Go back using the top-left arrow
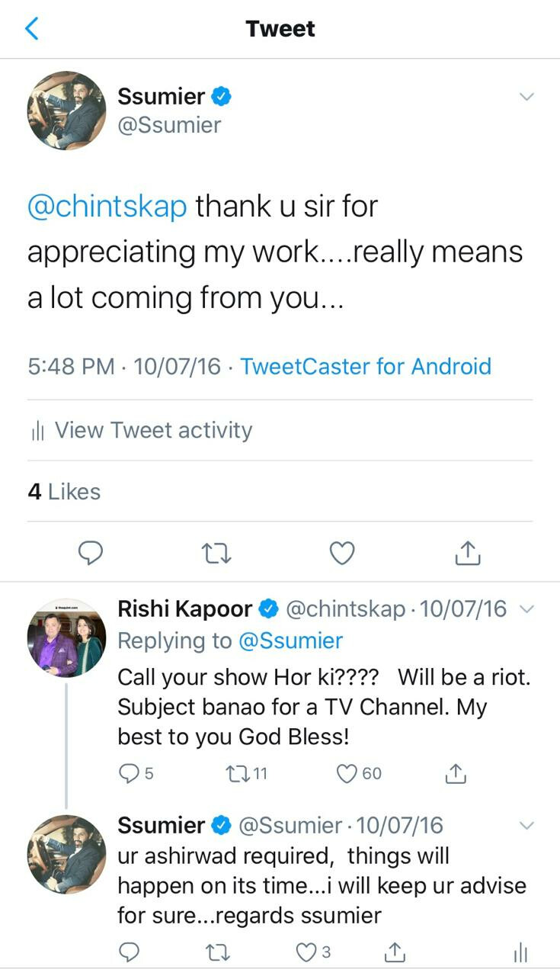 tap(32, 29)
